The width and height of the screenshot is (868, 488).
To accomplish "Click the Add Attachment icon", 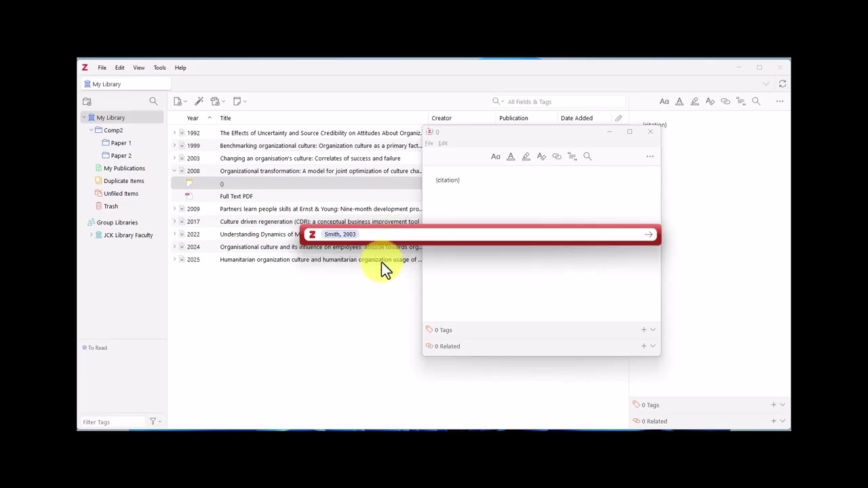I will (x=216, y=102).
